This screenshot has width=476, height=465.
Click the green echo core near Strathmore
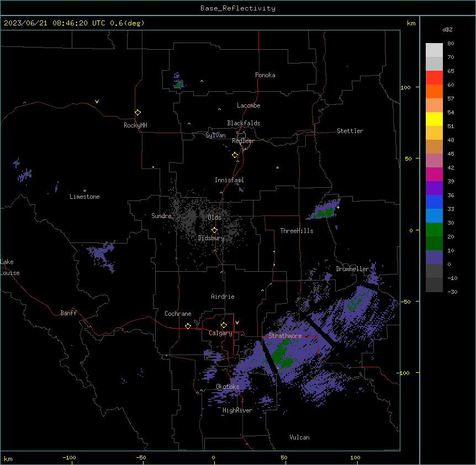(x=281, y=353)
